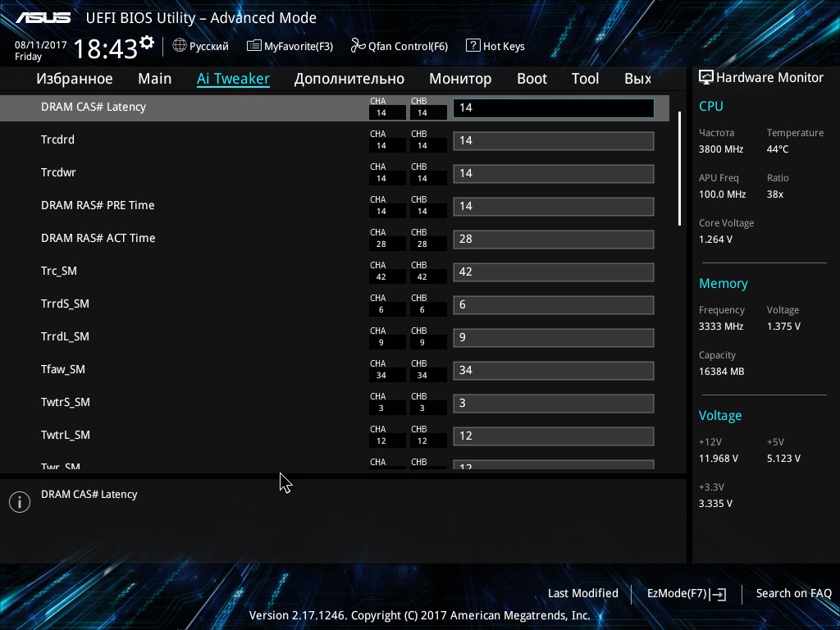The width and height of the screenshot is (840, 630).
Task: Click the MyFavorite list icon
Action: click(254, 46)
